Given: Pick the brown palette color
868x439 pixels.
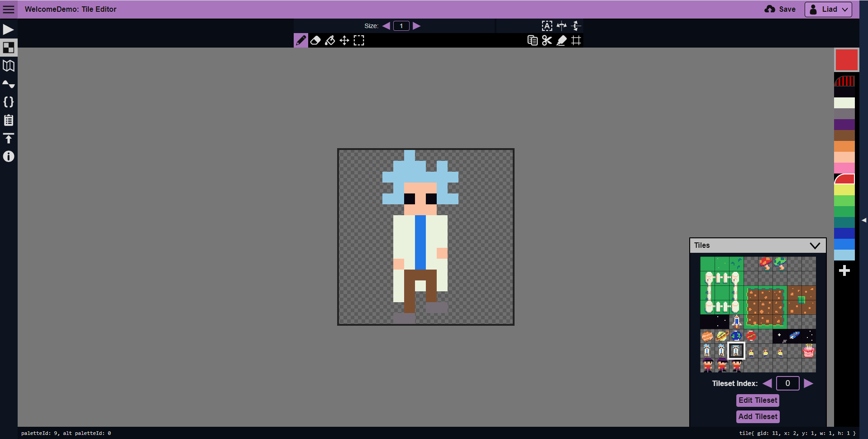Looking at the screenshot, I should [x=844, y=135].
